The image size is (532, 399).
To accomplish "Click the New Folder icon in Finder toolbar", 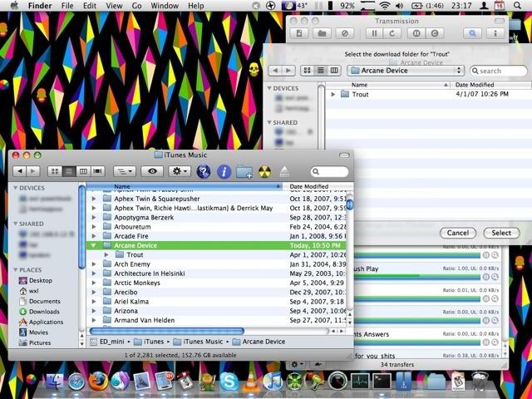I will tap(244, 171).
